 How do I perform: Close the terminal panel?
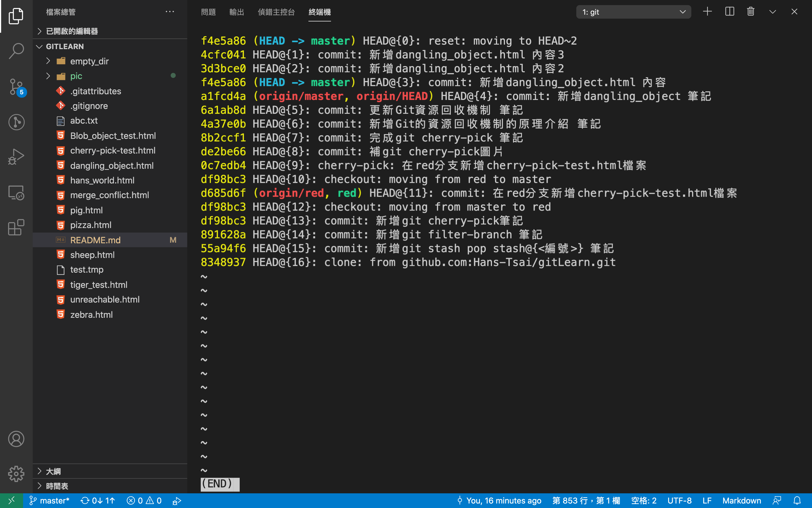tap(794, 12)
